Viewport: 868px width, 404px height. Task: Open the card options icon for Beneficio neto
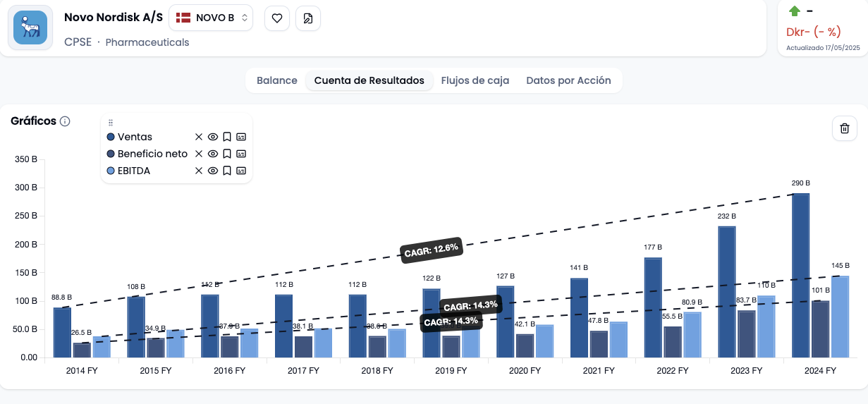tap(241, 154)
